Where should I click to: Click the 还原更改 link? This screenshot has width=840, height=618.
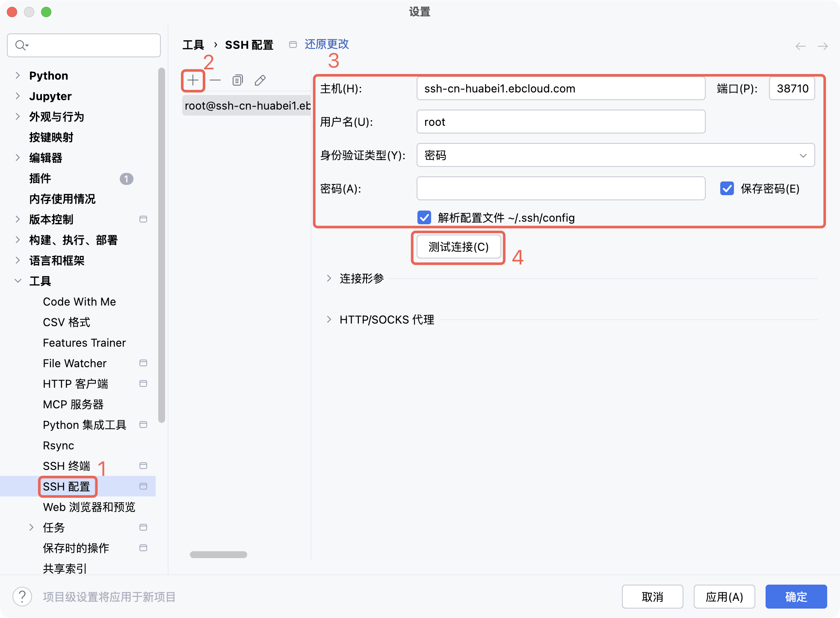[x=326, y=44]
